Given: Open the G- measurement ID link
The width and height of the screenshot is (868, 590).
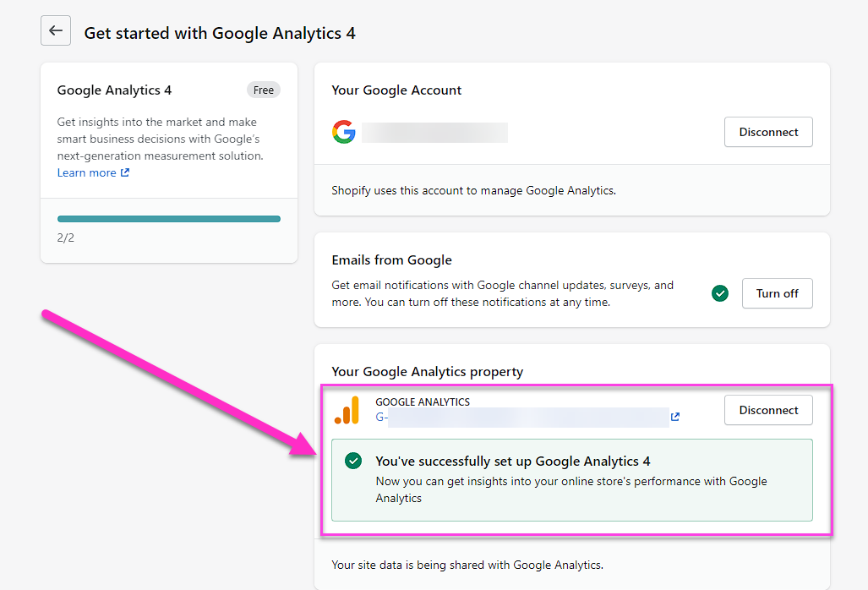Looking at the screenshot, I should click(522, 418).
